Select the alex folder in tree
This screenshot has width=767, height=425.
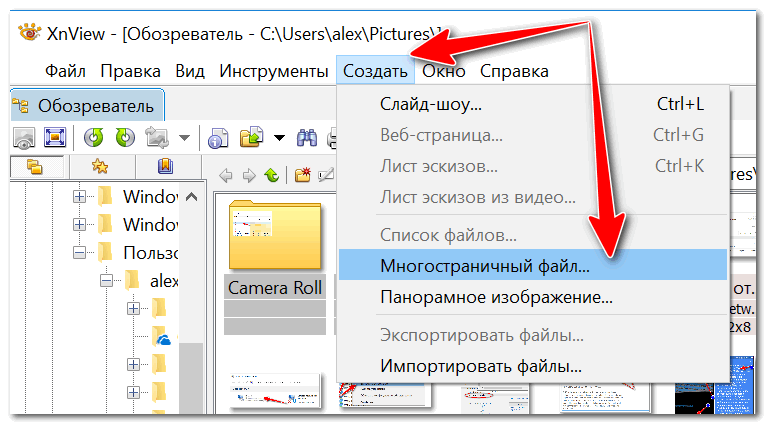coord(152,281)
